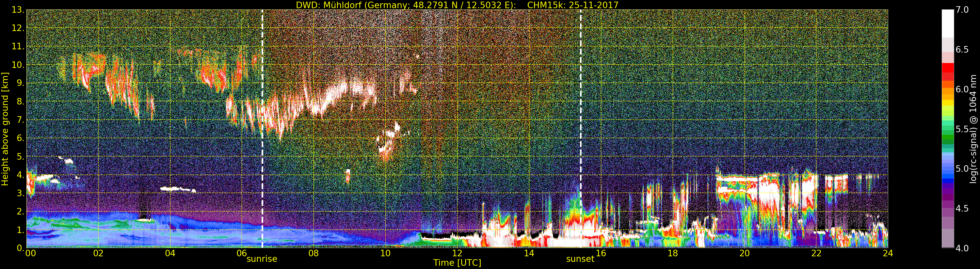Click the "18" time axis tick label
Screen dimensions: 980x269
[673, 253]
